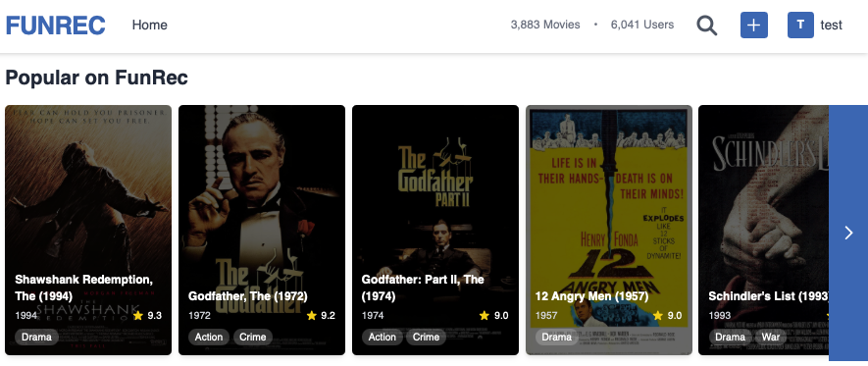Open the search magnifier icon
868x366 pixels.
pos(706,26)
